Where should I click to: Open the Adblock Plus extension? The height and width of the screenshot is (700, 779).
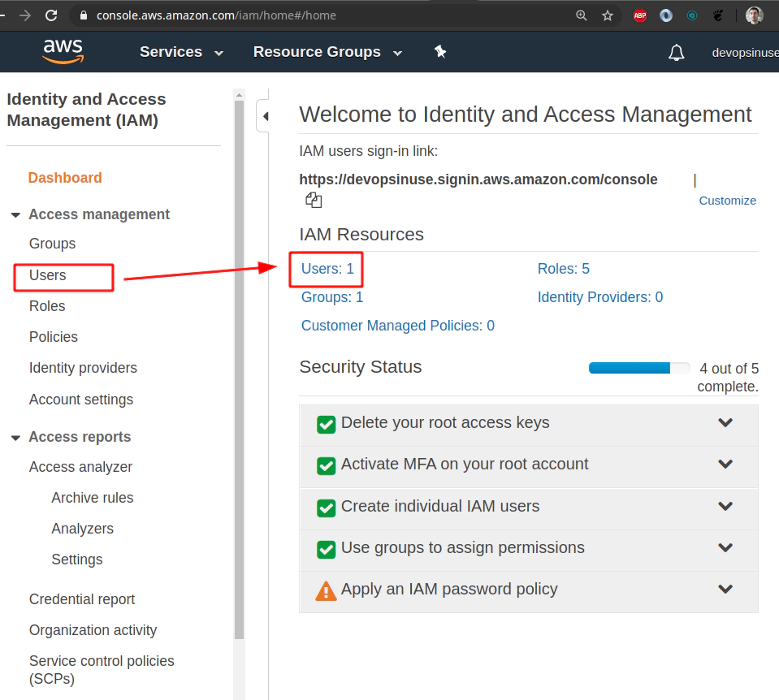640,16
